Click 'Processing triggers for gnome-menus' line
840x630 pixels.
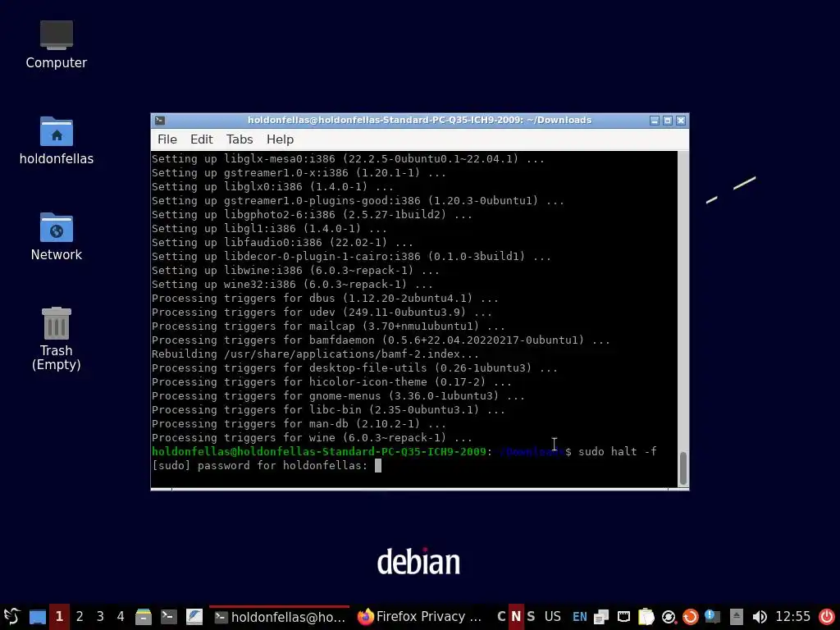338,396
